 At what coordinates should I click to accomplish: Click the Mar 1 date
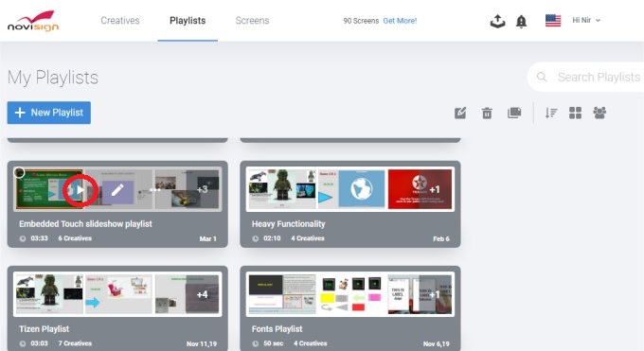tap(207, 238)
